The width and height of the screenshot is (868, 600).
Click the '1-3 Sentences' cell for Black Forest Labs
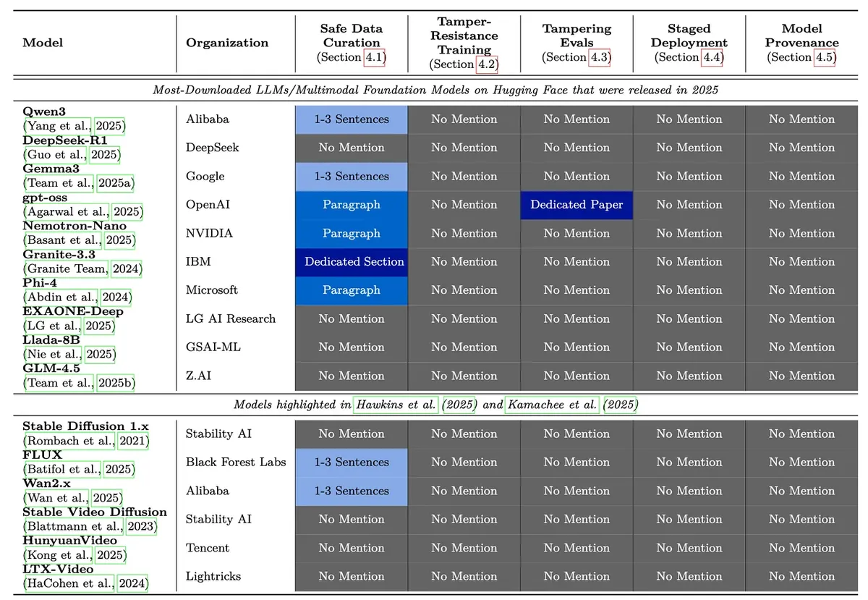[x=352, y=462]
